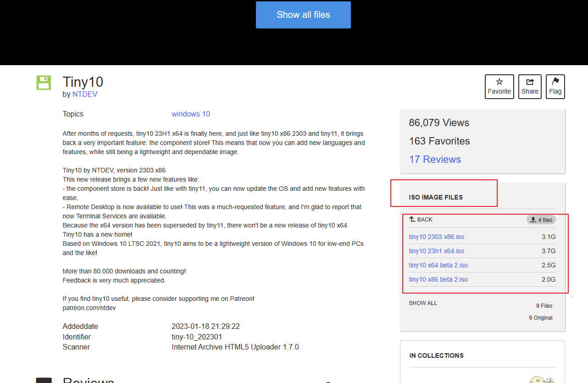Click the Favorite star button
This screenshot has width=588, height=383.
tap(499, 87)
